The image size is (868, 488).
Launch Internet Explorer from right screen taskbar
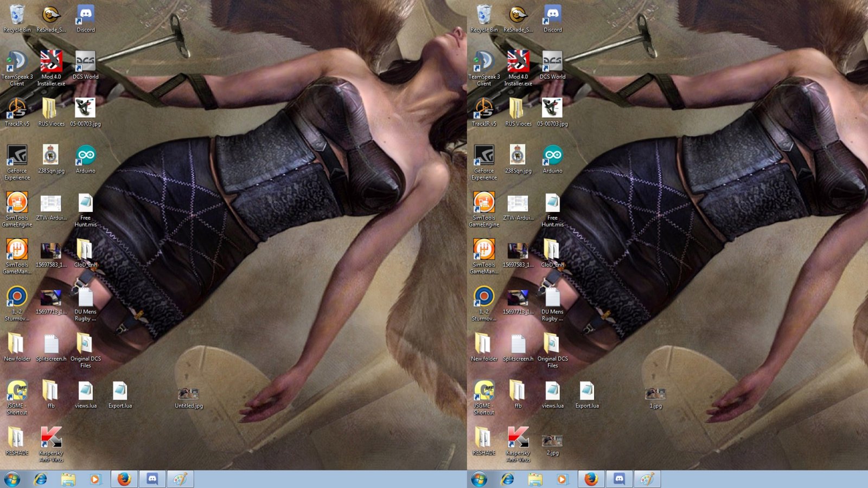[508, 479]
